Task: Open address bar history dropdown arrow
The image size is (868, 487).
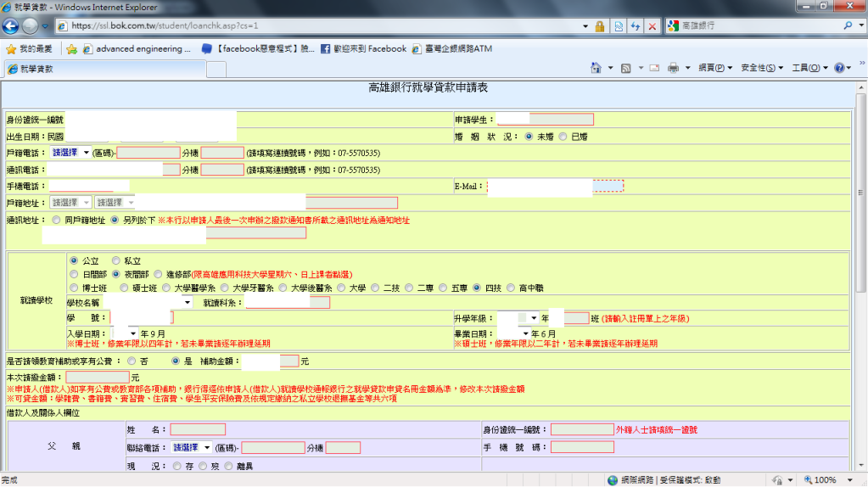Action: [585, 26]
